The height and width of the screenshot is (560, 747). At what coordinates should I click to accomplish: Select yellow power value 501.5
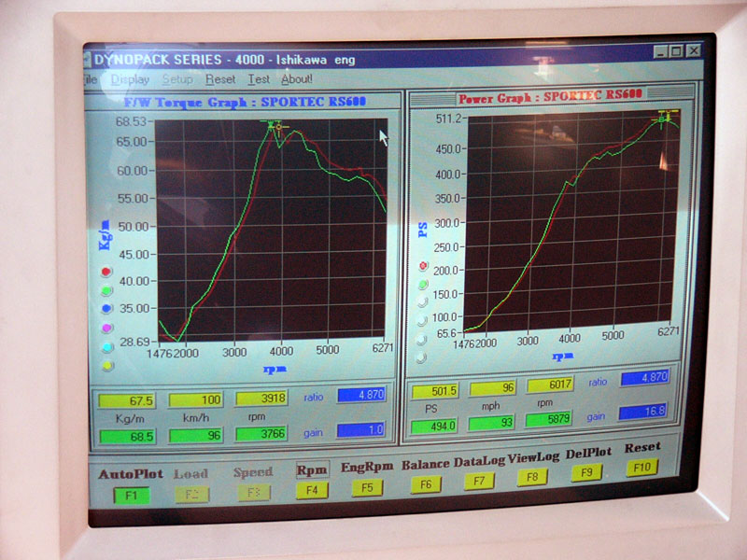coord(435,391)
